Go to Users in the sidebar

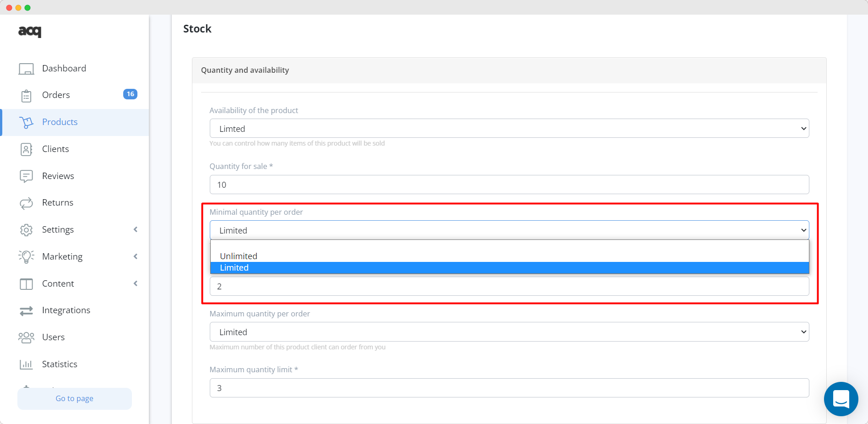pos(53,337)
